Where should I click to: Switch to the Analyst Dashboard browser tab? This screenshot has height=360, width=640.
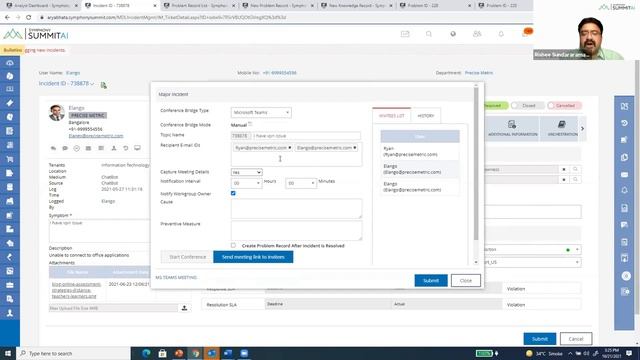(41, 6)
